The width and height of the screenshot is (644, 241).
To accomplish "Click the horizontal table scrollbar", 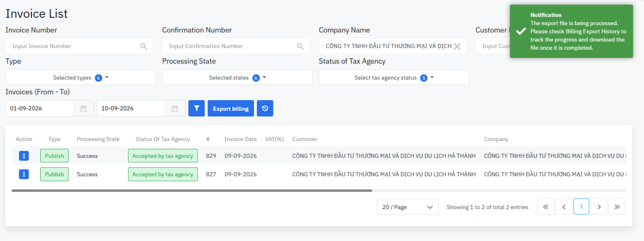I will pyautogui.click(x=192, y=191).
